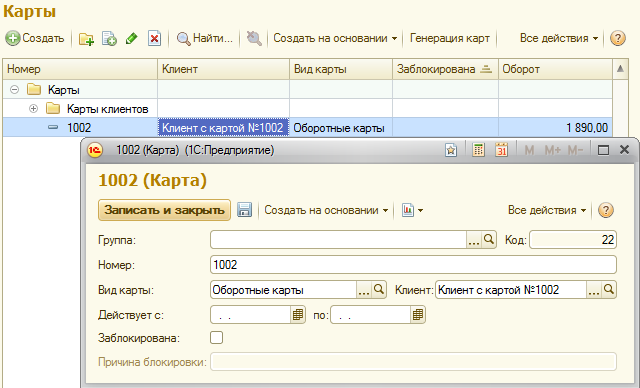Expand the Карты клиентов folder
Screen dimensions: 640x388
[x=33, y=109]
